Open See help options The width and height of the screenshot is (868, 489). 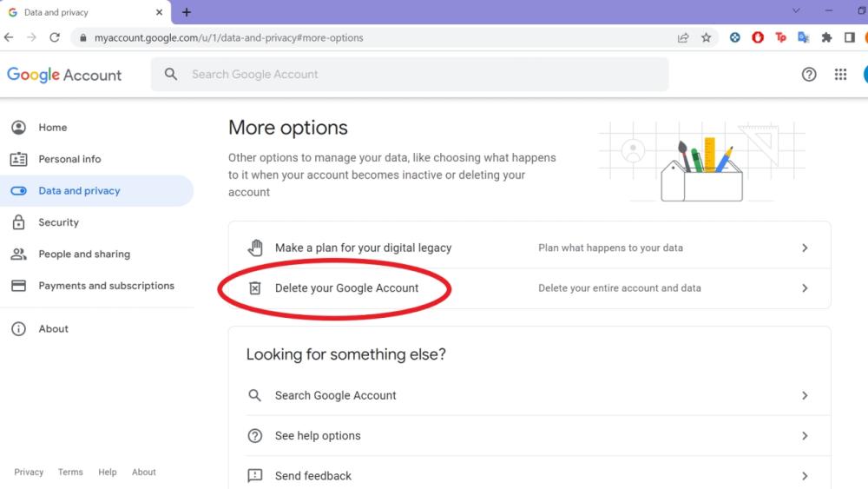tap(538, 436)
